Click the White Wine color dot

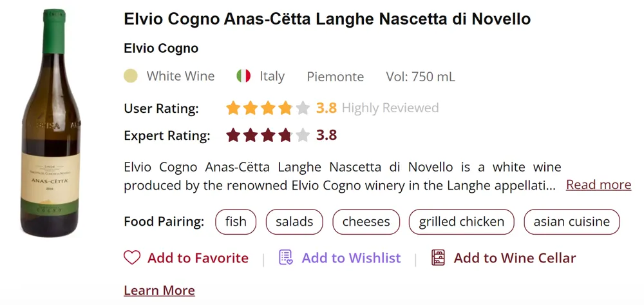click(x=131, y=76)
